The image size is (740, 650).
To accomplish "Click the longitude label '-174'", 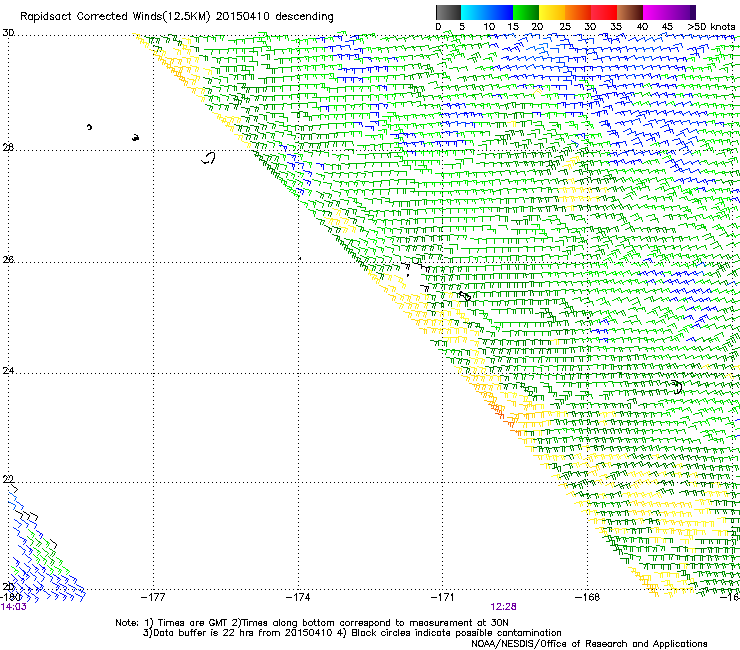I will coord(298,597).
